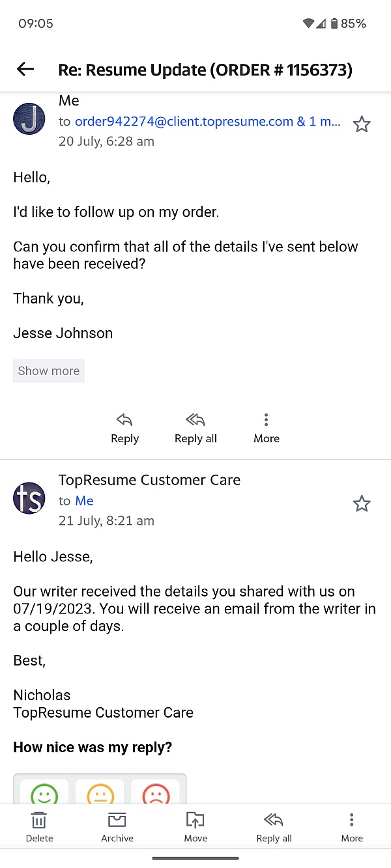Move the conversation to a folder

[195, 827]
